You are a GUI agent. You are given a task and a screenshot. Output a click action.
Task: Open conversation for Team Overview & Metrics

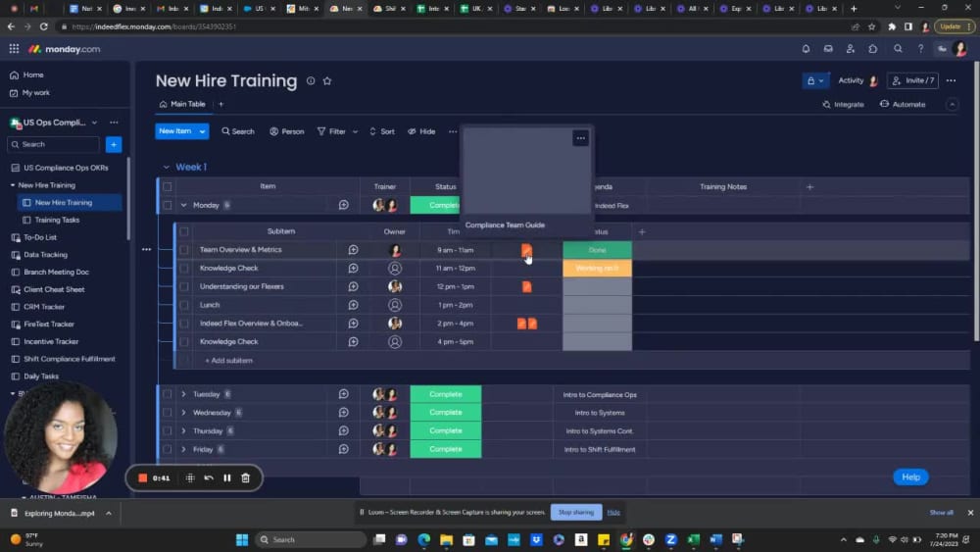point(353,250)
